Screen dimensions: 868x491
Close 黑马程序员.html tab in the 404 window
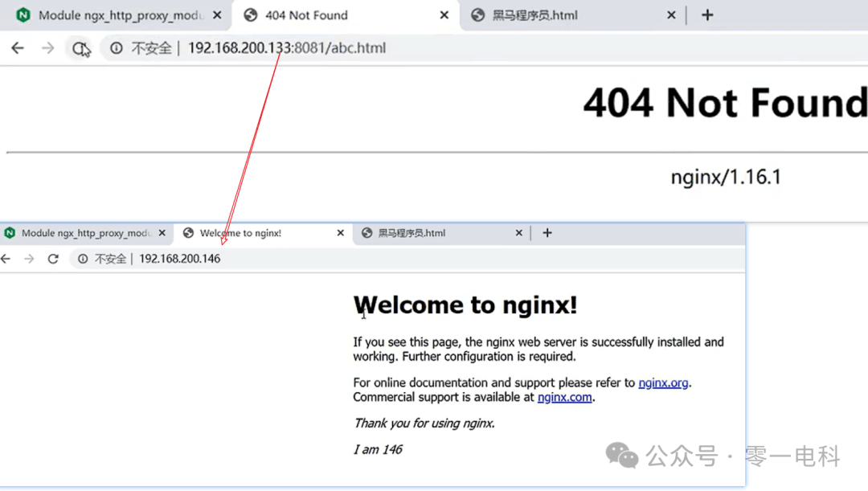671,15
